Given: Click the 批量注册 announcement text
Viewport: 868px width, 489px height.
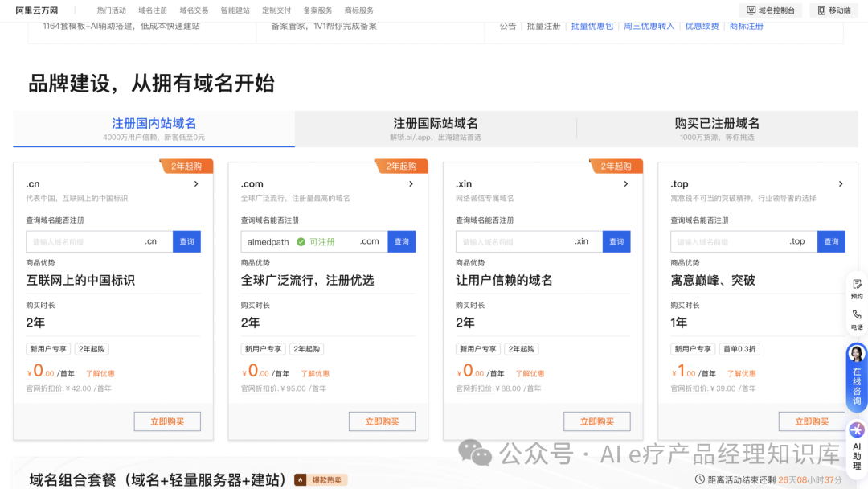Looking at the screenshot, I should tap(543, 26).
